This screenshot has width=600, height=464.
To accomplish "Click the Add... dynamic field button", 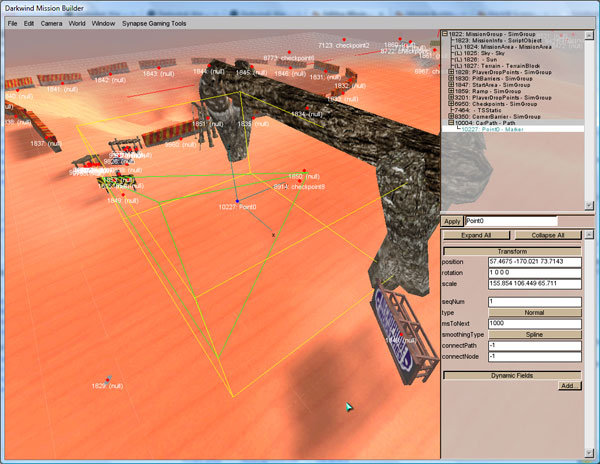I will [x=568, y=385].
